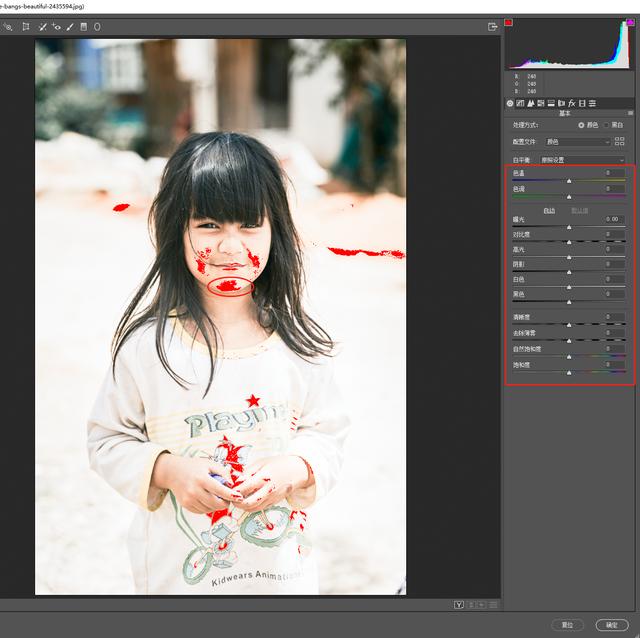Open the Detail panel tab with mountains icon
The height and width of the screenshot is (638, 640).
(x=531, y=103)
